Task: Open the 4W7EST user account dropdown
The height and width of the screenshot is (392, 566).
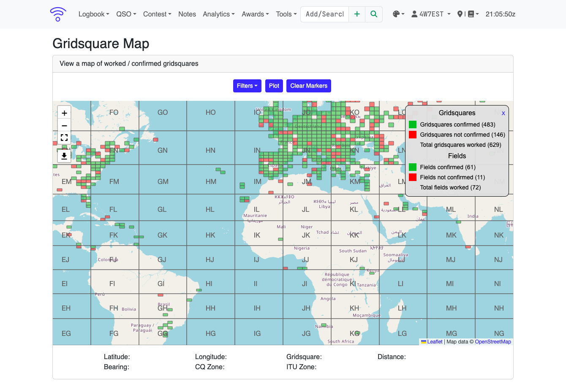Action: (x=431, y=14)
